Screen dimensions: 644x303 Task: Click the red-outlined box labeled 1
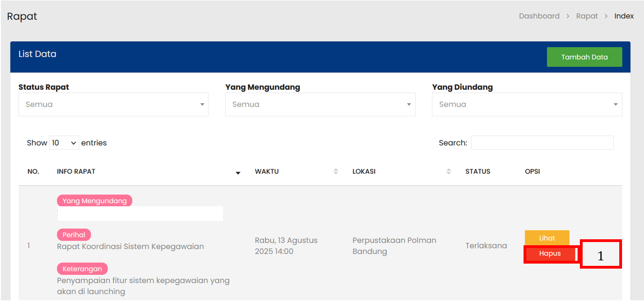(x=600, y=254)
